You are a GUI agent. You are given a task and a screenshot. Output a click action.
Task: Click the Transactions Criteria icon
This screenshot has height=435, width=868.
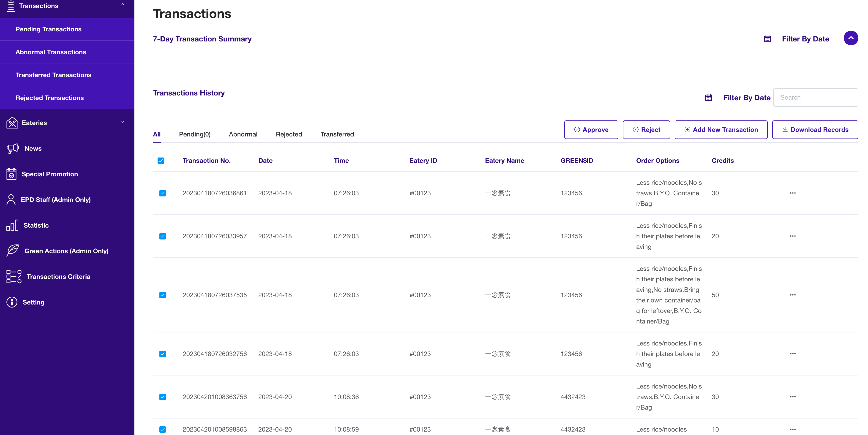click(x=14, y=277)
